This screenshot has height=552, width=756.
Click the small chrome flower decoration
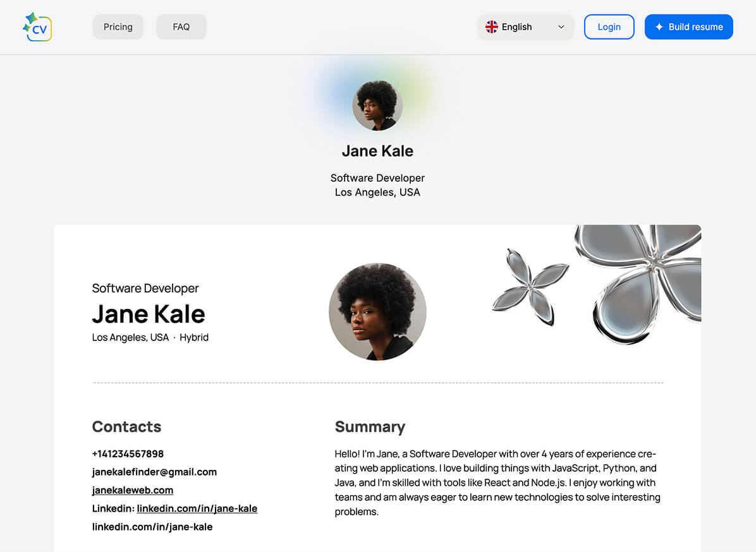point(530,287)
